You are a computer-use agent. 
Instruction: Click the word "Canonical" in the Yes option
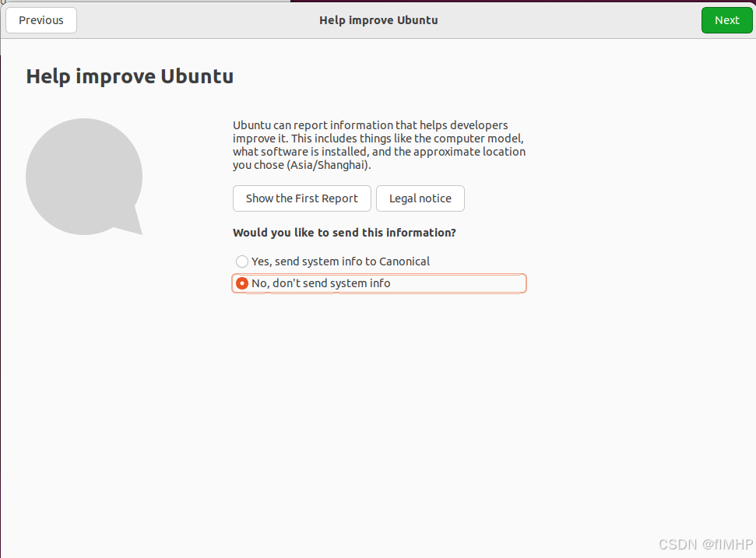point(404,261)
